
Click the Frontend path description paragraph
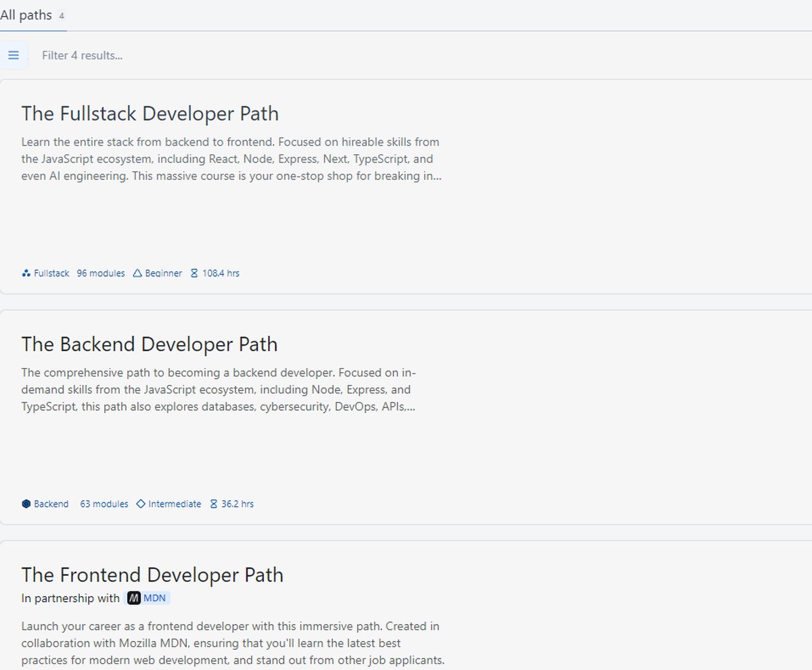click(233, 644)
